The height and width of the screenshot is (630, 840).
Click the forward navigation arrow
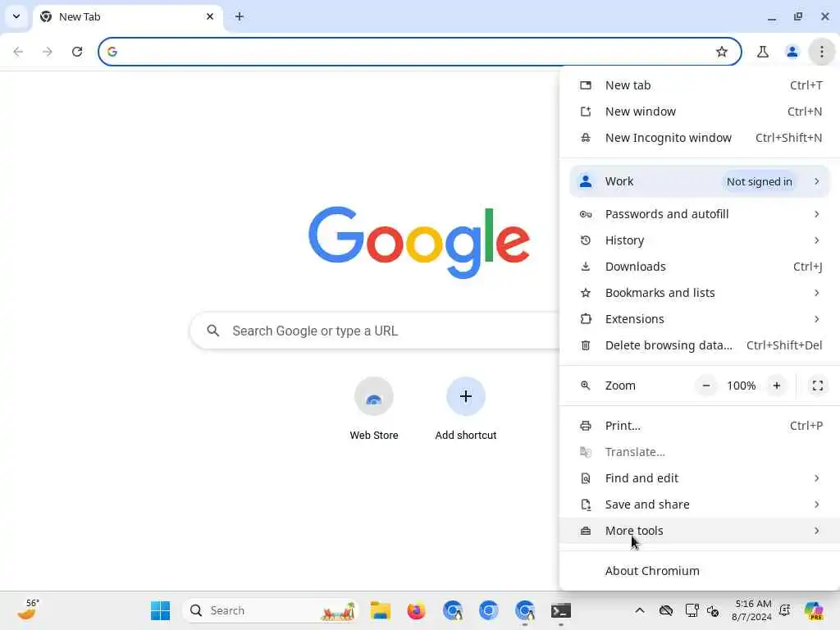[x=48, y=52]
